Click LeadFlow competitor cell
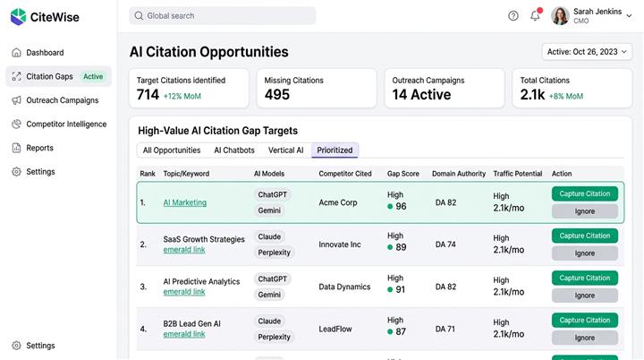This screenshot has height=360, width=644. (335, 330)
